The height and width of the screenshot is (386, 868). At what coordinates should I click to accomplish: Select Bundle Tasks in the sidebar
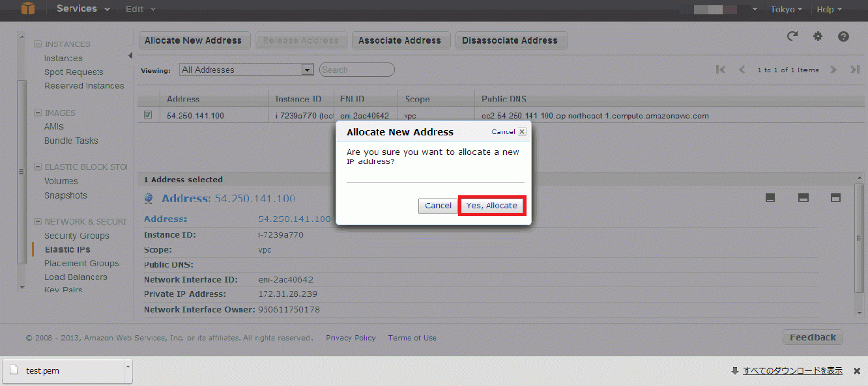point(71,141)
